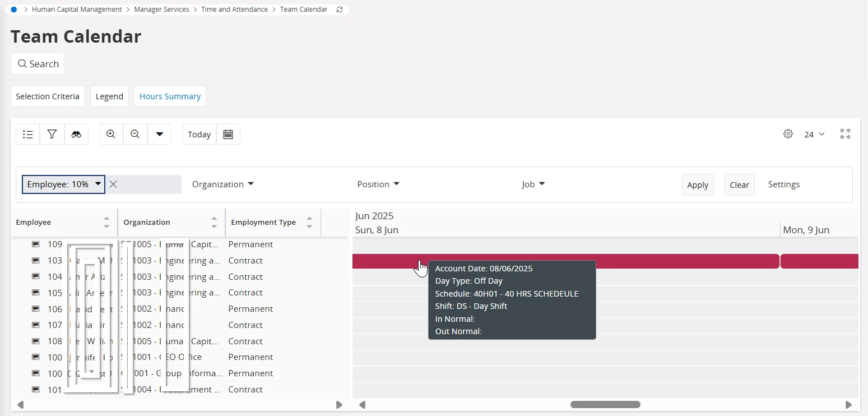
Task: Sort by Employment Type column using arrows
Action: (309, 223)
